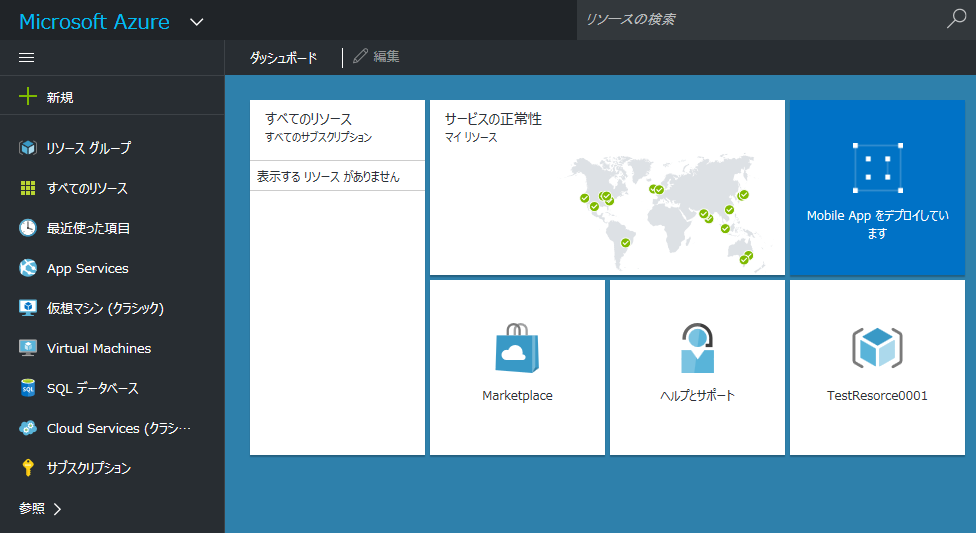Click the Mobile App deployment tile icon
The image size is (976, 533).
(878, 168)
